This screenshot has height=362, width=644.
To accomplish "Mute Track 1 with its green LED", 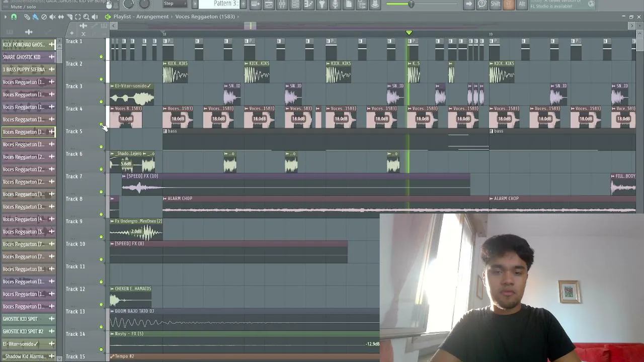I will pyautogui.click(x=101, y=57).
